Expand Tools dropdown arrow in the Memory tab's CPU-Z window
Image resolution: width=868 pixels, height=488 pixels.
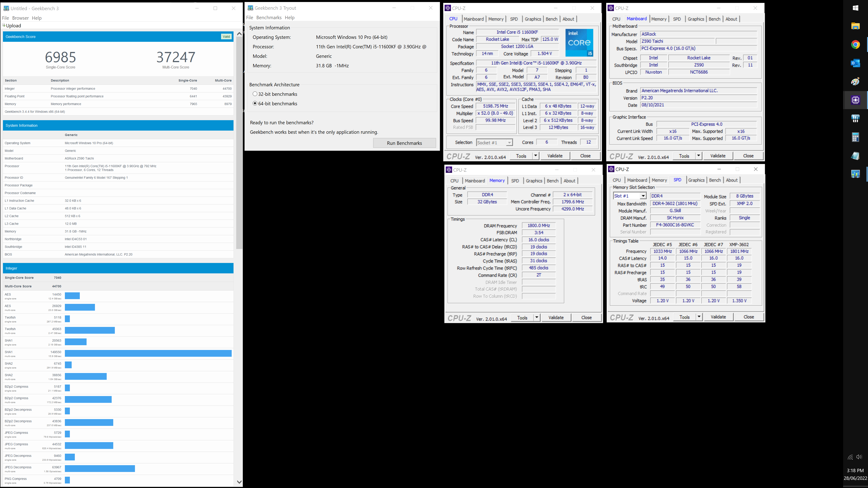[x=536, y=317]
